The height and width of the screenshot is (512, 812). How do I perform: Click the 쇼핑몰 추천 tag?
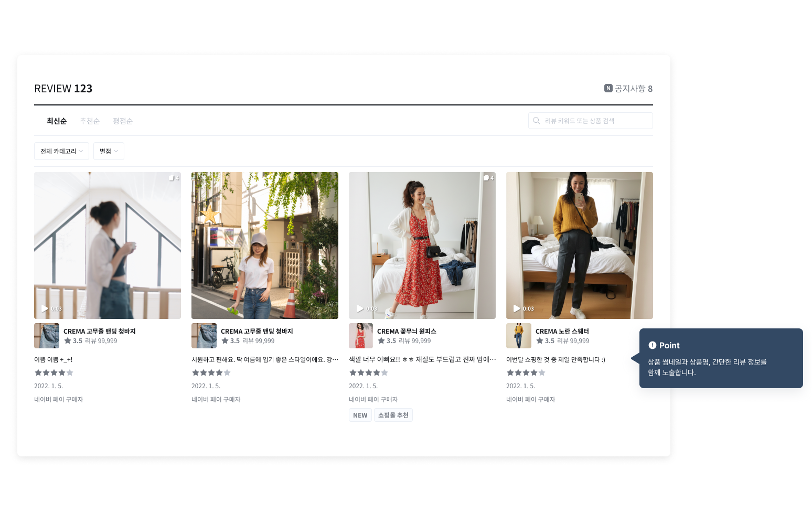(393, 415)
